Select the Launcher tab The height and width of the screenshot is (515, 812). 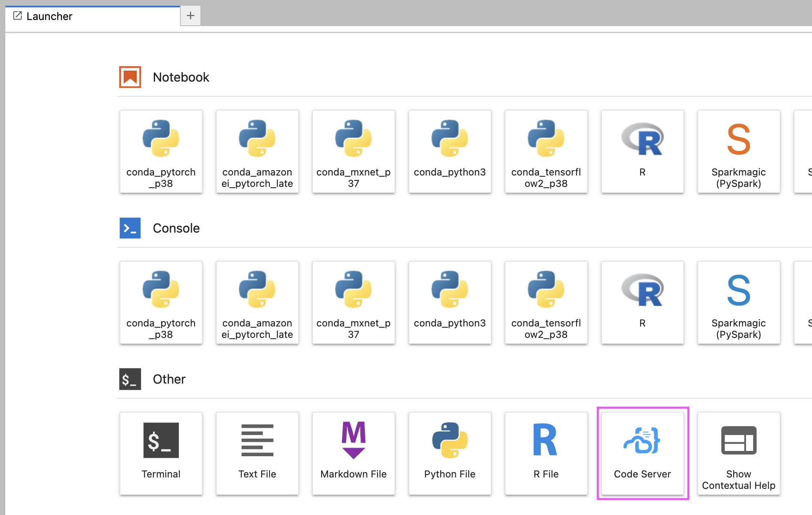92,16
